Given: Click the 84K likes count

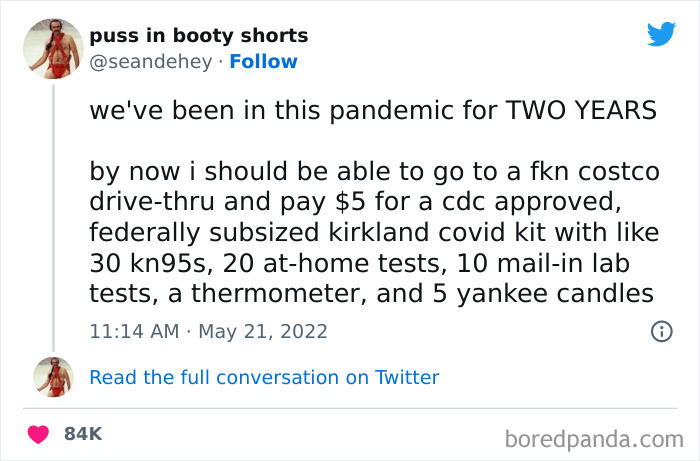Looking at the screenshot, I should [83, 434].
